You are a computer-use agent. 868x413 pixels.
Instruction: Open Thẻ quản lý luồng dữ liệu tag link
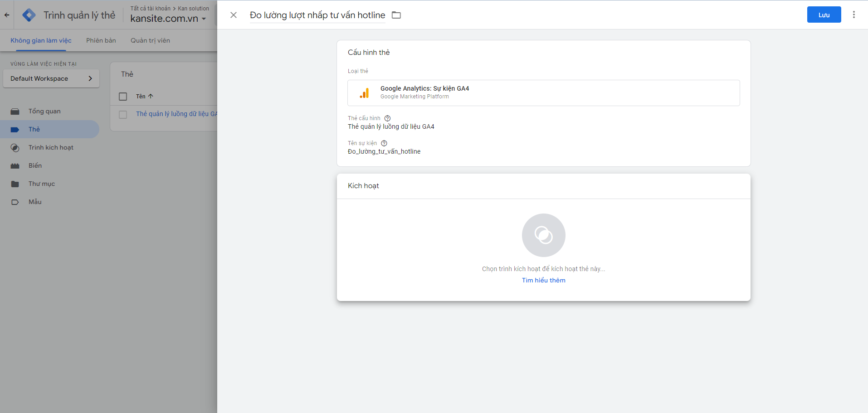[176, 114]
